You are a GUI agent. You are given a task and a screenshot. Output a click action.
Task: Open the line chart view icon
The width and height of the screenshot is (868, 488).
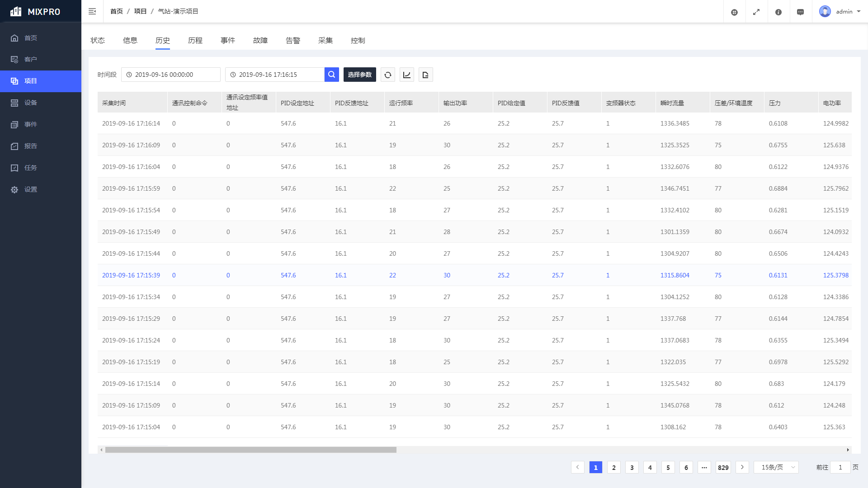click(406, 75)
